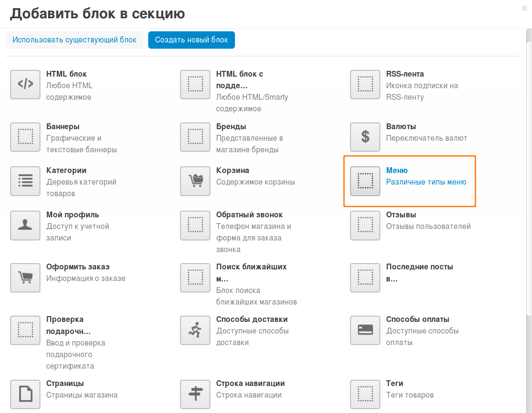Select the Currencies dollar sign icon
The height and width of the screenshot is (413, 532).
pyautogui.click(x=365, y=137)
